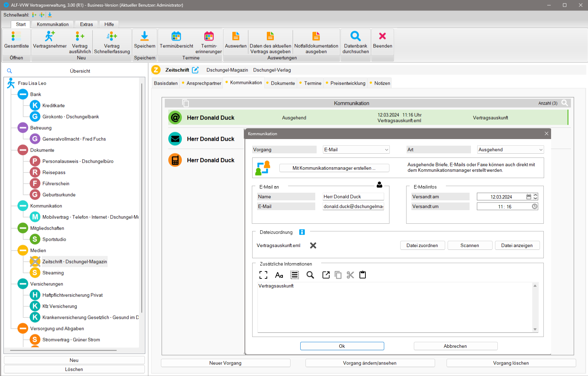Screen dimensions: 588x376
Task: Click the Datenbank durchsuchen magnifier icon
Action: [355, 36]
